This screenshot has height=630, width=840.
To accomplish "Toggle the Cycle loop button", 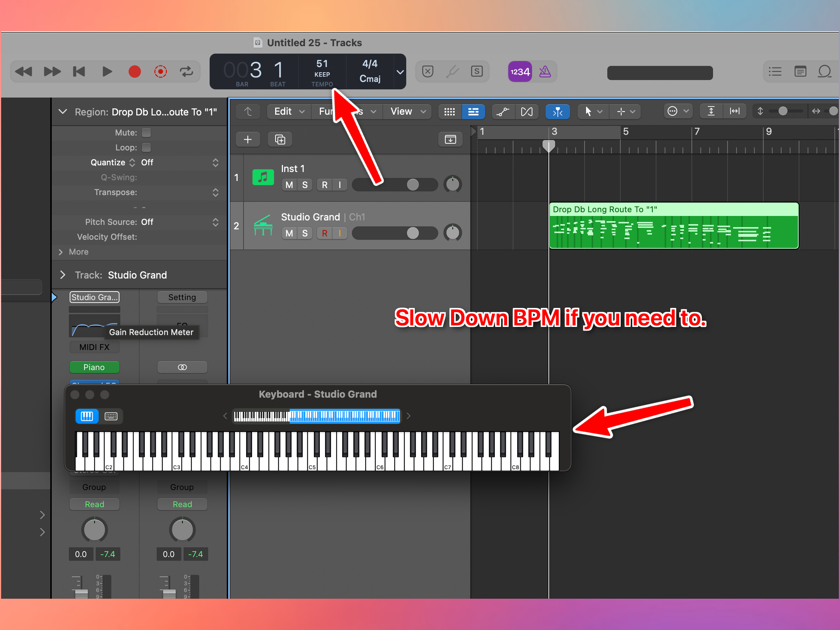I will pyautogui.click(x=186, y=71).
